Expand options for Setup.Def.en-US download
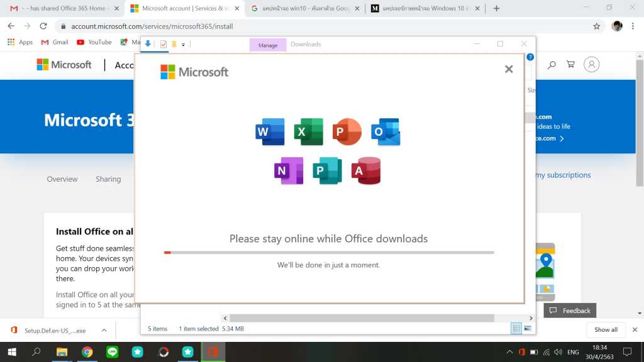The image size is (644, 362). (104, 330)
